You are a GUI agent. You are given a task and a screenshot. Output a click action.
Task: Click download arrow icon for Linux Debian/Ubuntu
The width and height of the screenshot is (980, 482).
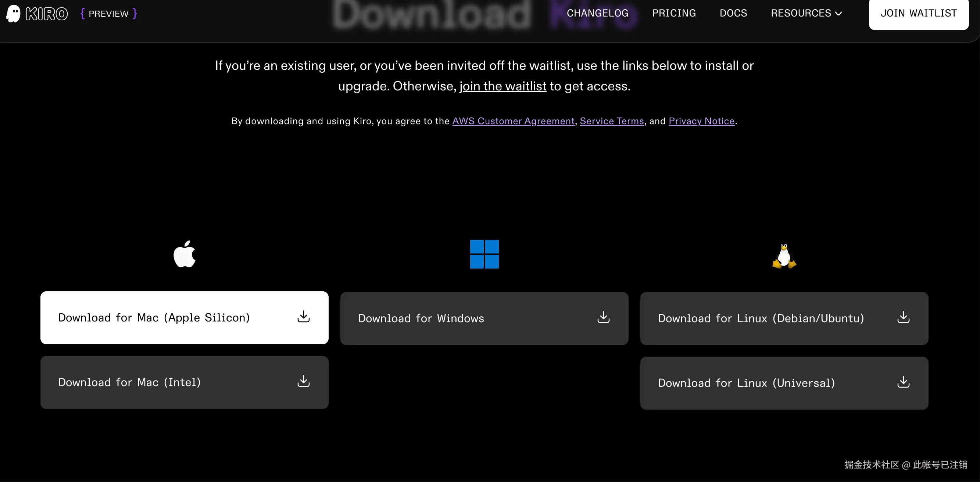click(903, 317)
